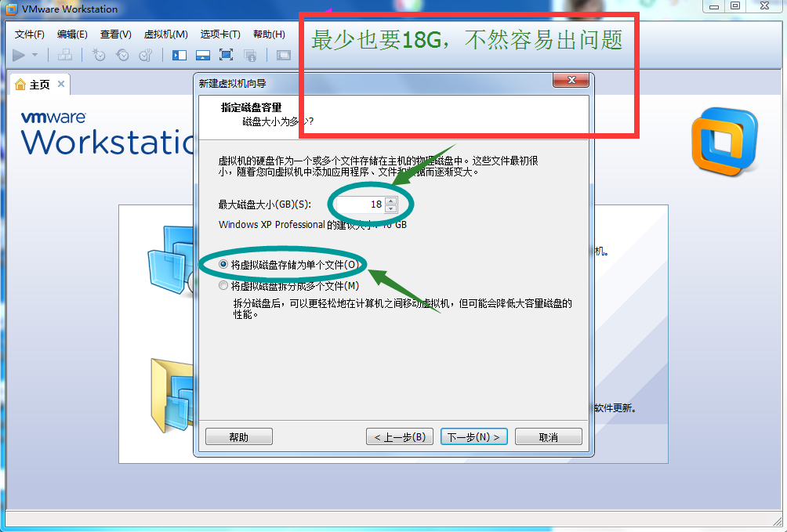
Task: Click the 下一步(N) > button
Action: point(473,436)
